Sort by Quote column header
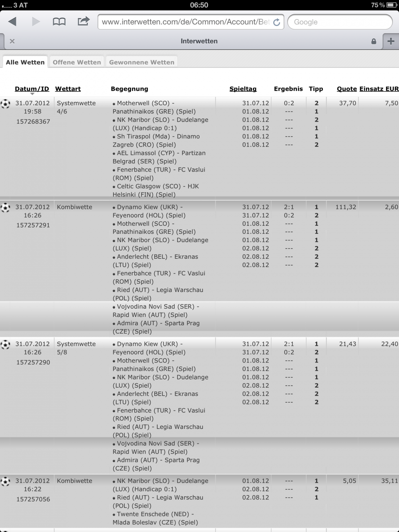 pyautogui.click(x=347, y=89)
